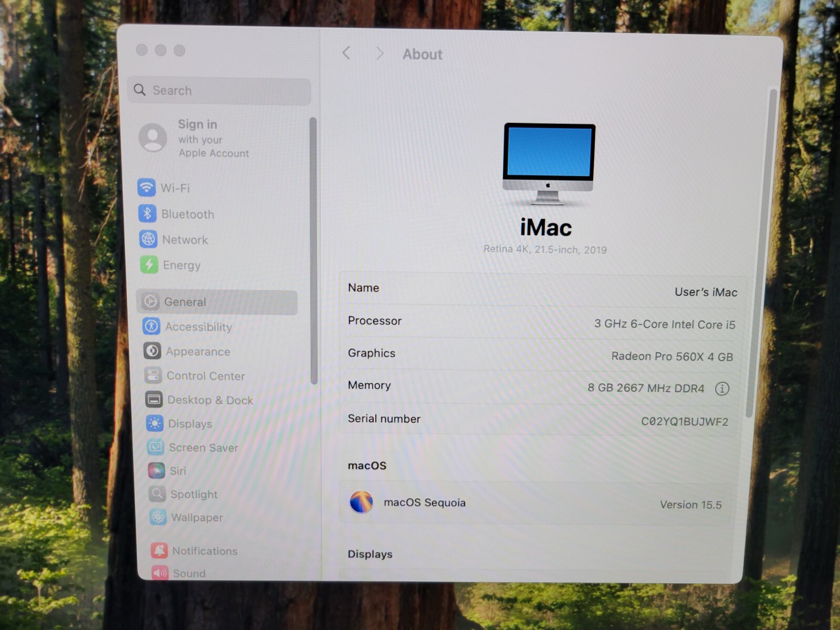Select Screen Saver label in sidebar
840x630 pixels.
(204, 447)
